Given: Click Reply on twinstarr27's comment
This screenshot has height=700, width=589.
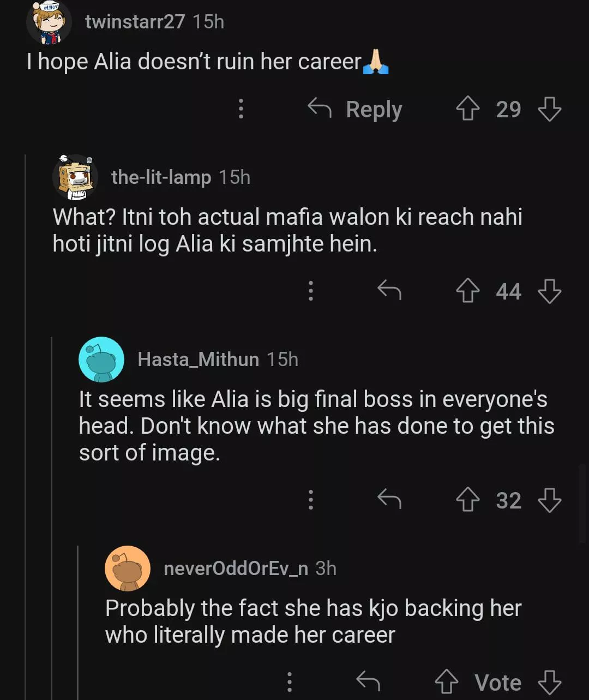Looking at the screenshot, I should coord(356,109).
